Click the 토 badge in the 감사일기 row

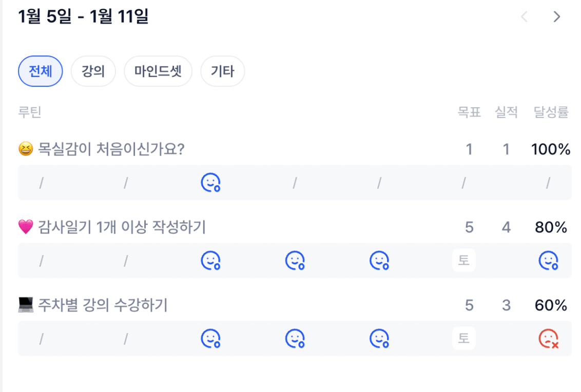pyautogui.click(x=464, y=261)
